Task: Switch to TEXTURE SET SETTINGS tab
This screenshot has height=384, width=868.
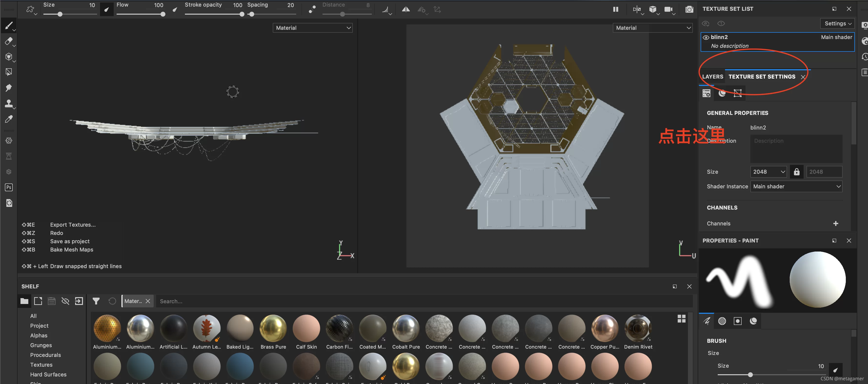Action: click(762, 77)
